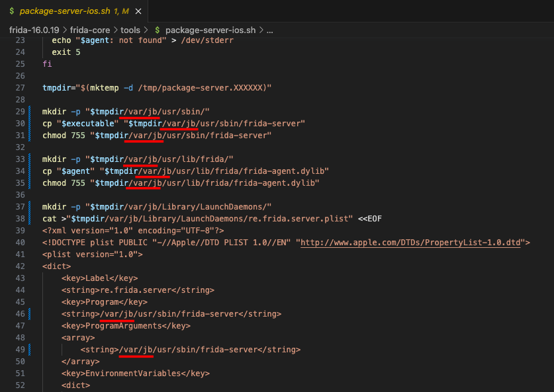This screenshot has height=392, width=554.
Task: Click 'tmpdir=' variable on line 27
Action: (59, 88)
